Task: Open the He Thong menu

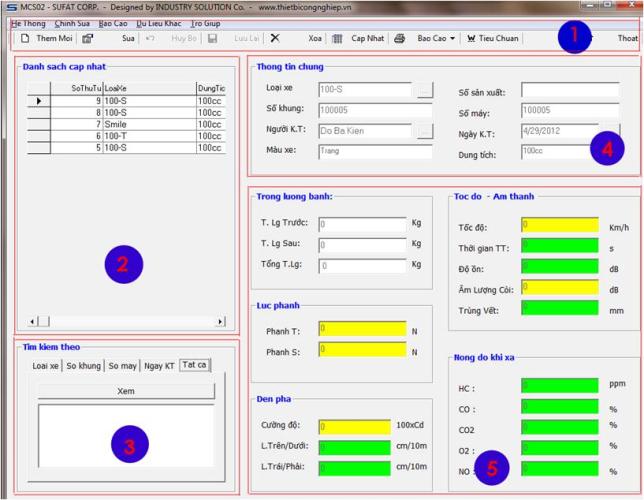Action: (29, 22)
